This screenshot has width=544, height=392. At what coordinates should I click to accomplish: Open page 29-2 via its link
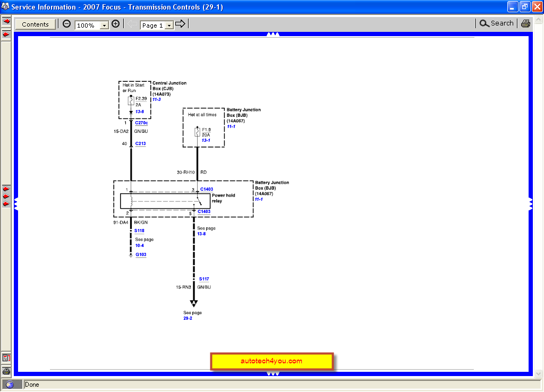coord(188,318)
